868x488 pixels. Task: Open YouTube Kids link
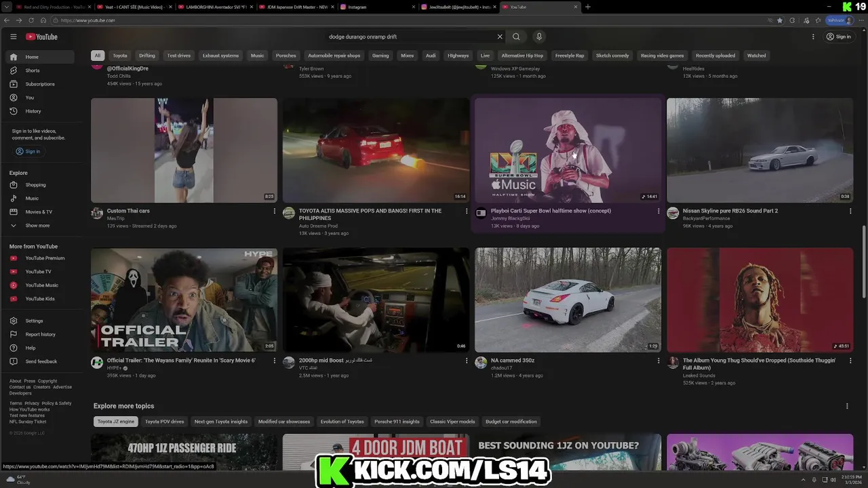pos(41,299)
